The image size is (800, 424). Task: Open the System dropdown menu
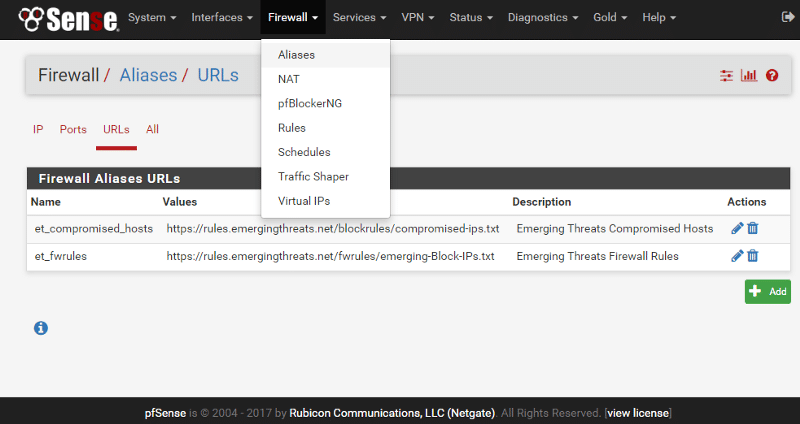pyautogui.click(x=152, y=17)
